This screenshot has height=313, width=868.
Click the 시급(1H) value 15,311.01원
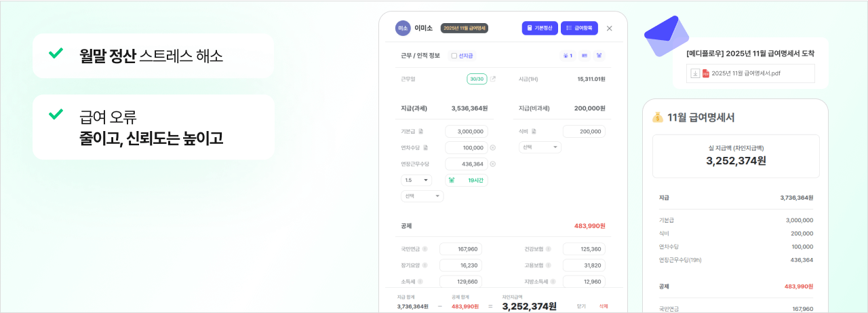click(x=591, y=79)
